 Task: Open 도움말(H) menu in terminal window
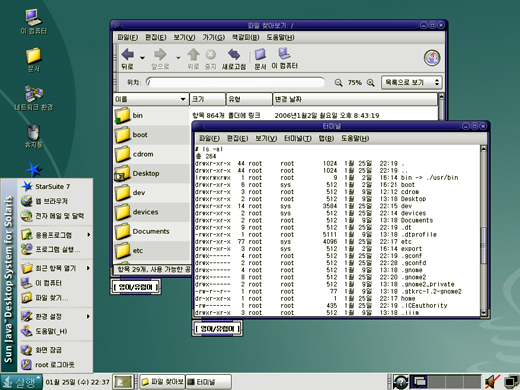tap(355, 138)
